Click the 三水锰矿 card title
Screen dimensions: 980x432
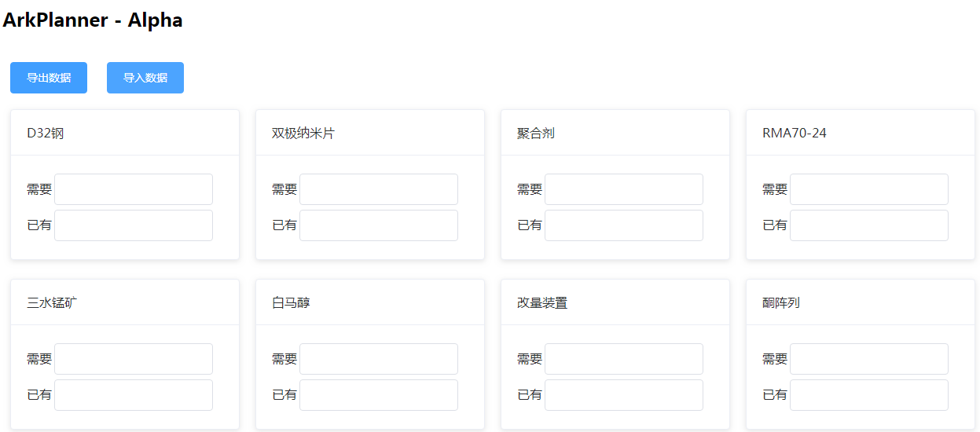point(52,303)
